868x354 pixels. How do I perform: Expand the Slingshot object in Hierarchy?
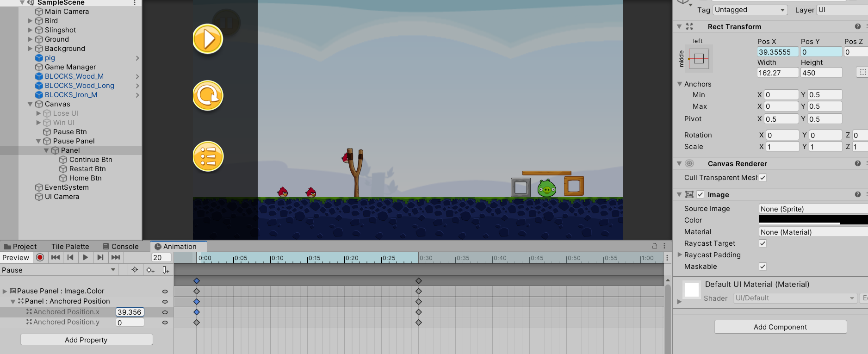tap(30, 30)
